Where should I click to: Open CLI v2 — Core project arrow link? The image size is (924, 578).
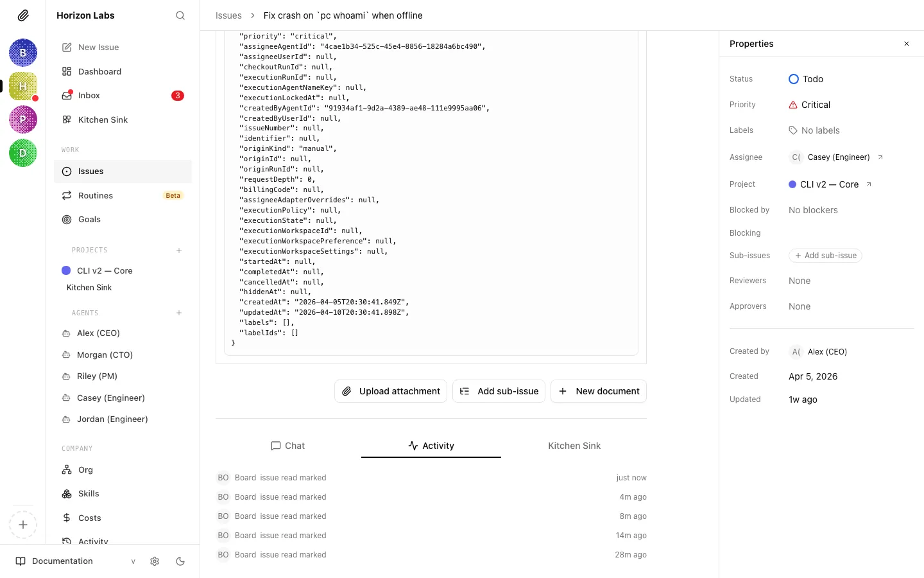coord(869,184)
